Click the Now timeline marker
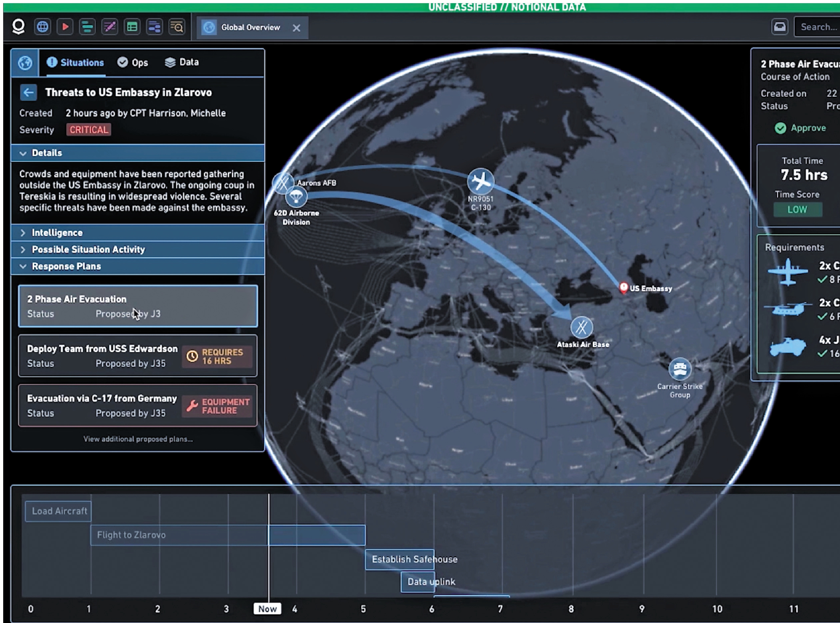This screenshot has height=623, width=840. click(267, 609)
